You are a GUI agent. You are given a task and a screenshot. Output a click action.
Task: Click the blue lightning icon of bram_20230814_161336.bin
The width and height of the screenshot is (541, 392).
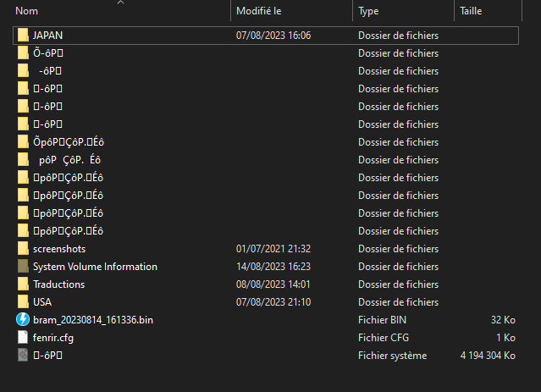[x=23, y=319]
